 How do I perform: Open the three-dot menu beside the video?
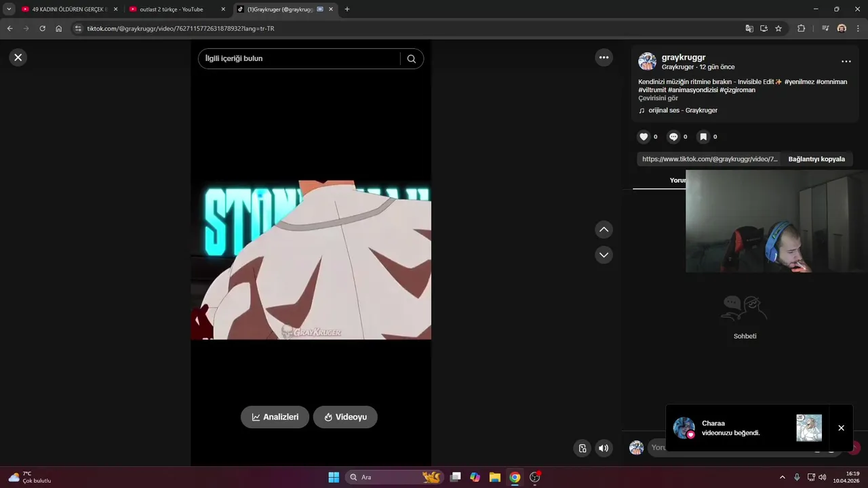click(x=604, y=58)
